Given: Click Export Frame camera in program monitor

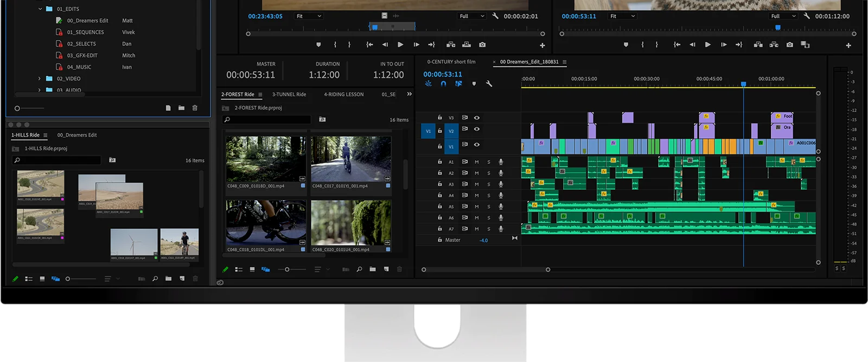Looking at the screenshot, I should 789,44.
